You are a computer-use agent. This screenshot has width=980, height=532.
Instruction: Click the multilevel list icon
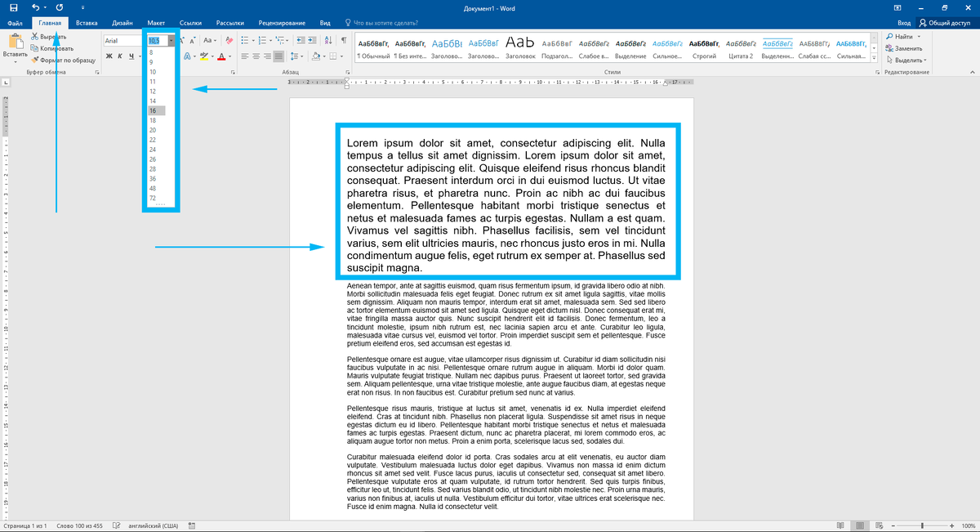280,40
